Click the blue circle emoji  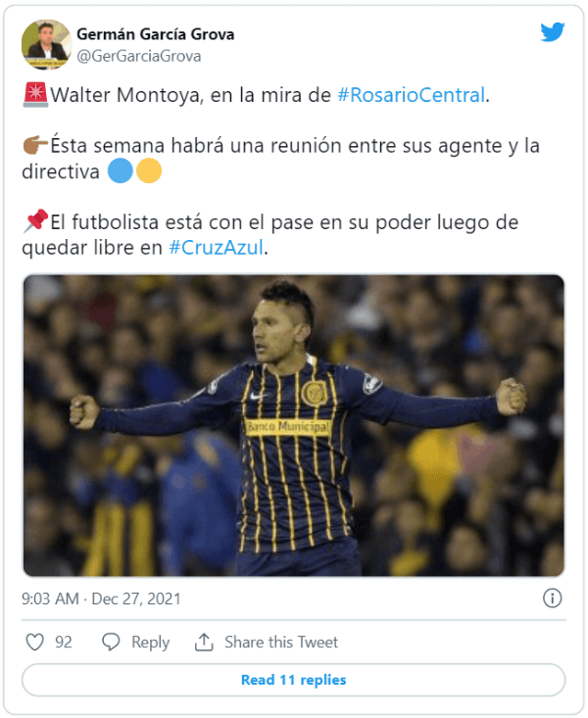121,172
